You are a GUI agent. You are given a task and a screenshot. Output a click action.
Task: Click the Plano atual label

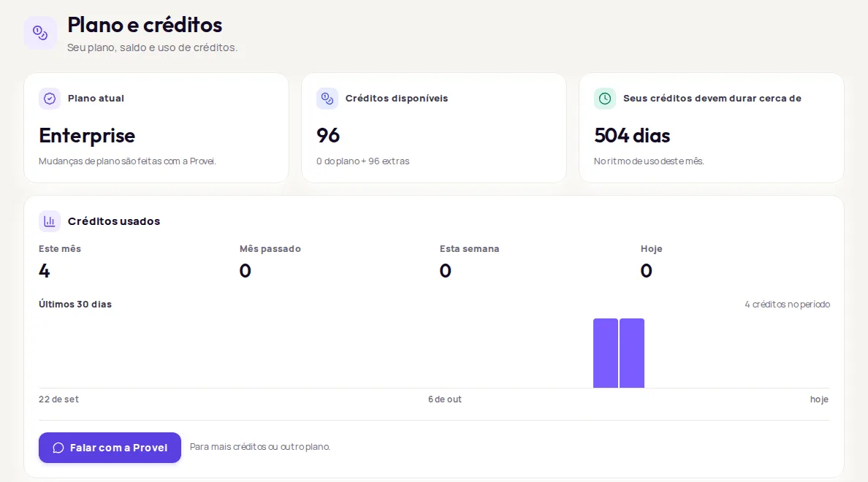(x=96, y=99)
